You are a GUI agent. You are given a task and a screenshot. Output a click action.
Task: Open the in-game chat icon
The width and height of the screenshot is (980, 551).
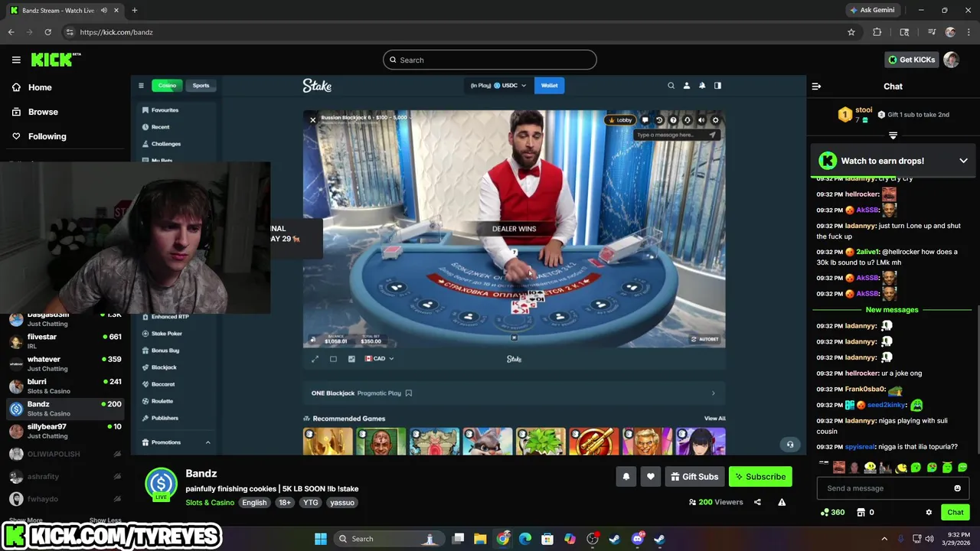645,120
